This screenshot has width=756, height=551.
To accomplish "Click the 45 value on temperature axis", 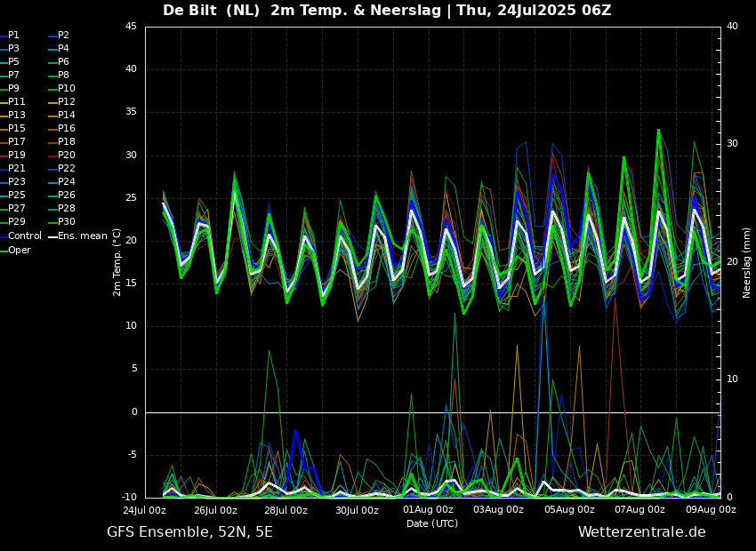I will 131,27.
